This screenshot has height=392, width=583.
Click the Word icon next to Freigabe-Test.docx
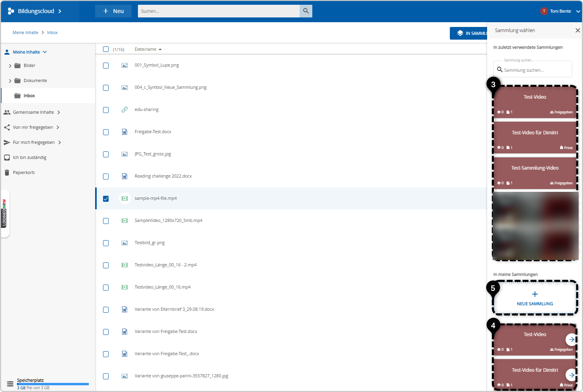click(125, 132)
